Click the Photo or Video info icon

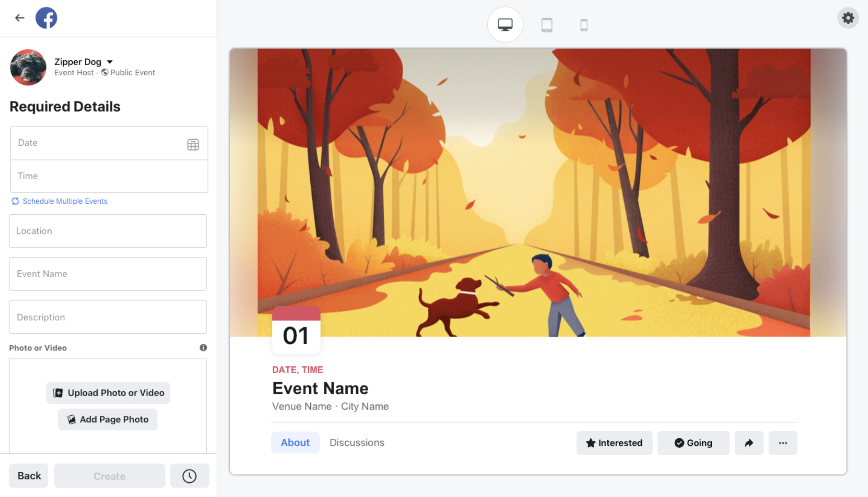[203, 348]
